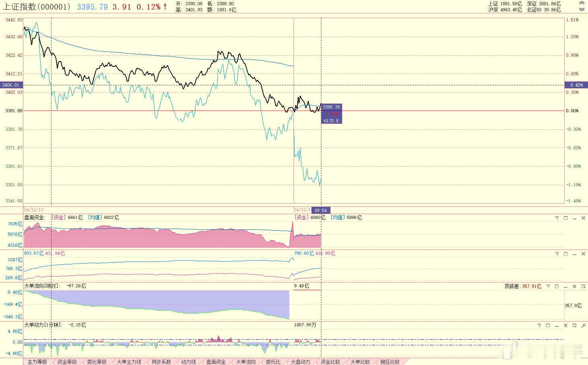Open help for the 903.57亿 indicator panel
The image size is (588, 365).
point(557,254)
